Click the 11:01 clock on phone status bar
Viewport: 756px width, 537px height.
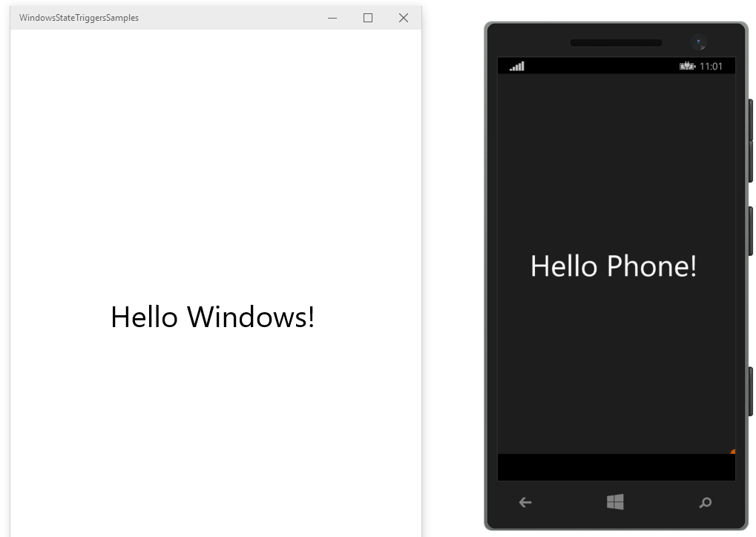711,67
